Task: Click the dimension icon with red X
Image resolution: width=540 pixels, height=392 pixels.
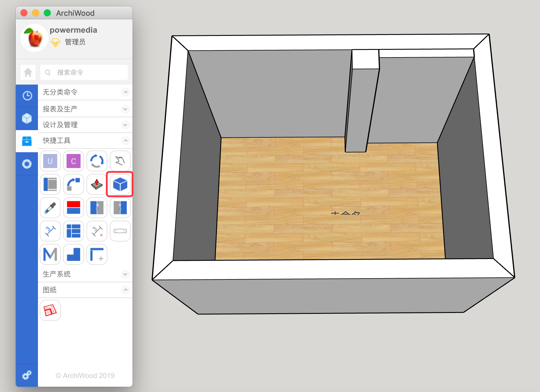Action: coord(97,231)
